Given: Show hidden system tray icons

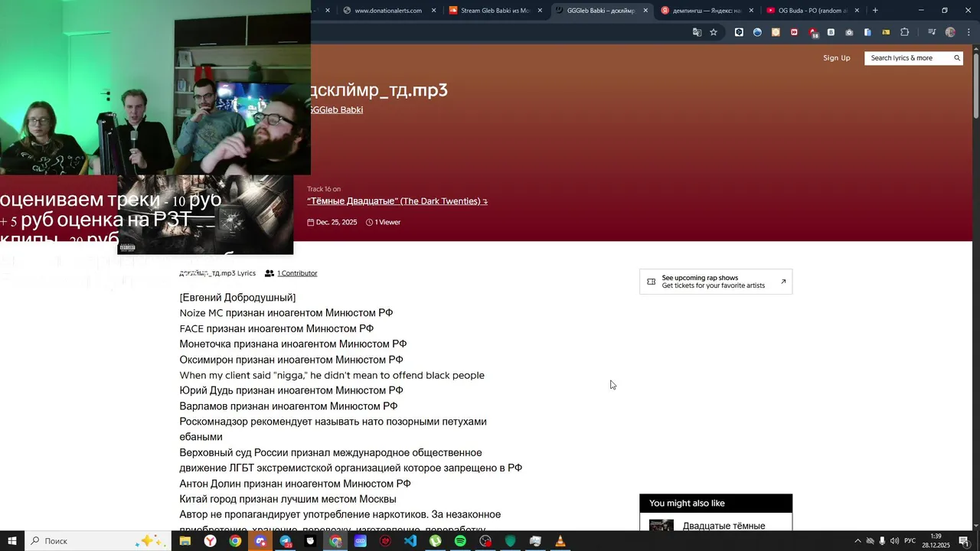Looking at the screenshot, I should 857,541.
